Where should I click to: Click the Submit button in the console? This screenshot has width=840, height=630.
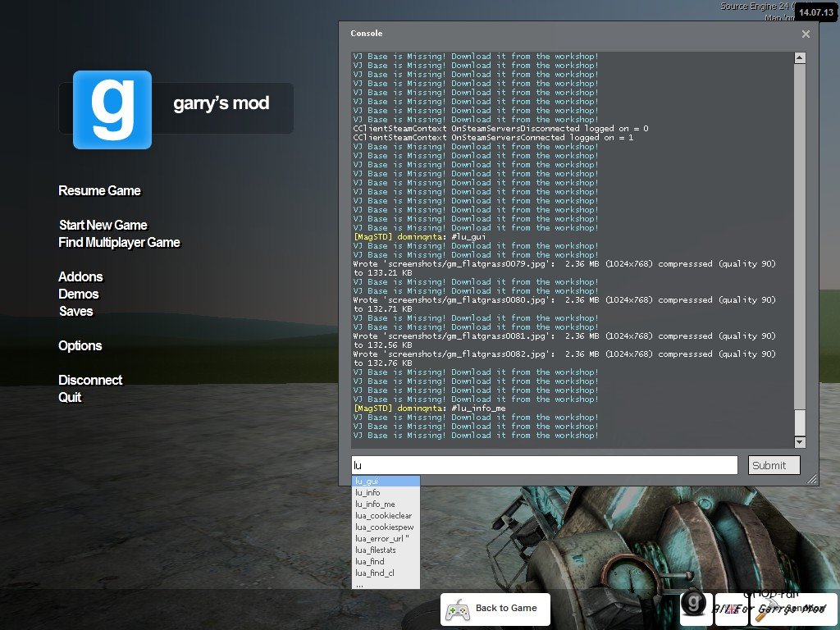click(x=774, y=465)
